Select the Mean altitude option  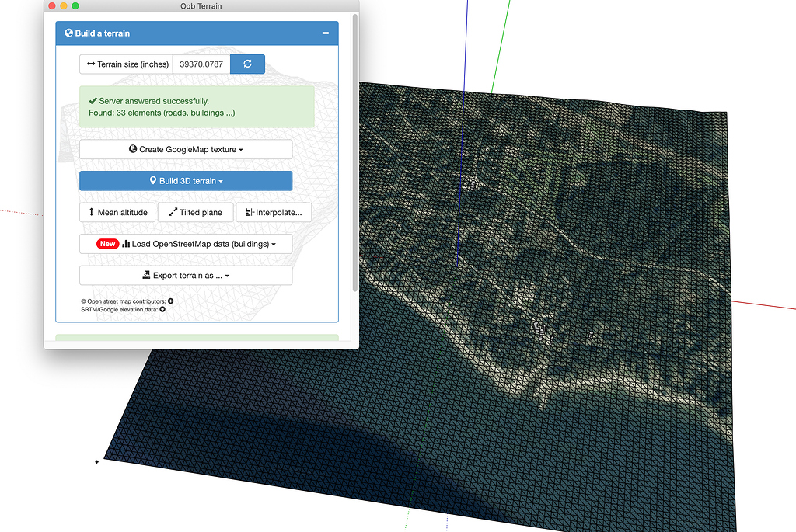click(117, 212)
